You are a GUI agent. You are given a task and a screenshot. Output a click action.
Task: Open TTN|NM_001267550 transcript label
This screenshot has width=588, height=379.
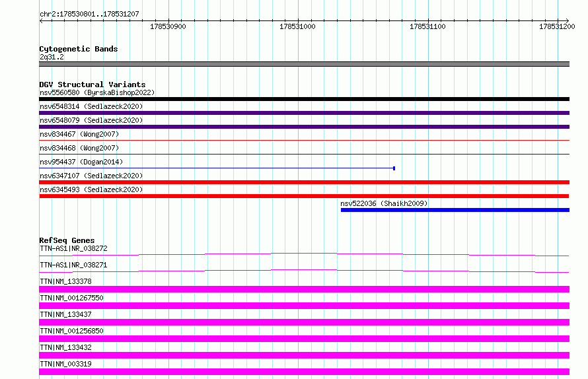[x=71, y=298]
